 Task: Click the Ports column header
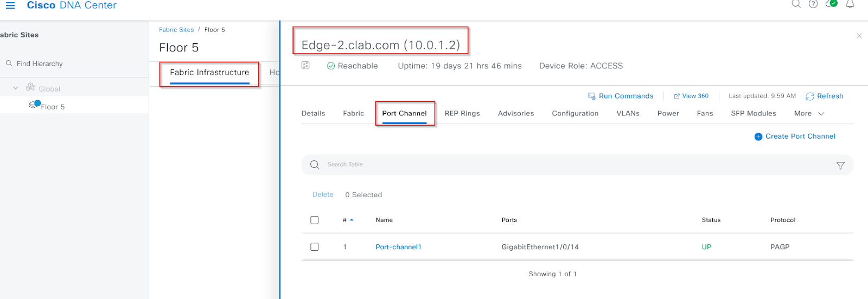pos(509,220)
